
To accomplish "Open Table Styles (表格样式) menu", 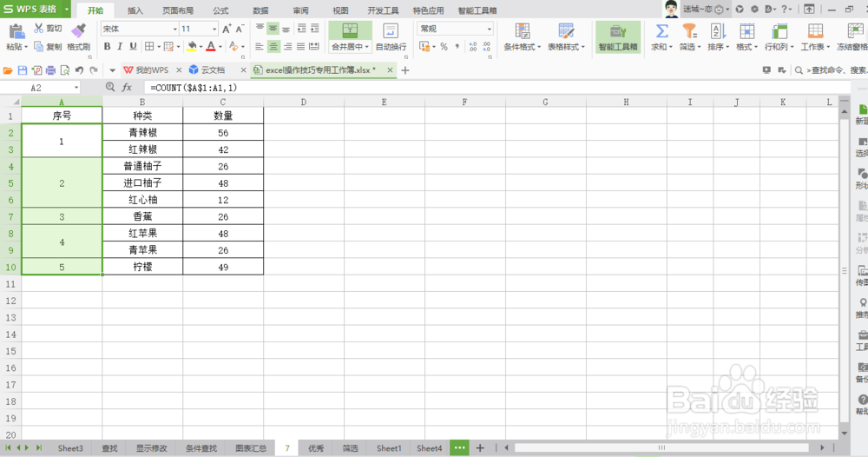I will coord(566,37).
